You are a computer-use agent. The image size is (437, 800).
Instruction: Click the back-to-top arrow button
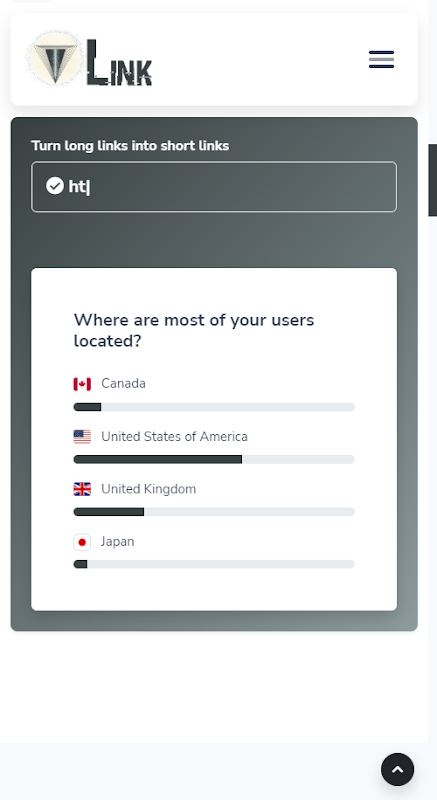pos(398,769)
